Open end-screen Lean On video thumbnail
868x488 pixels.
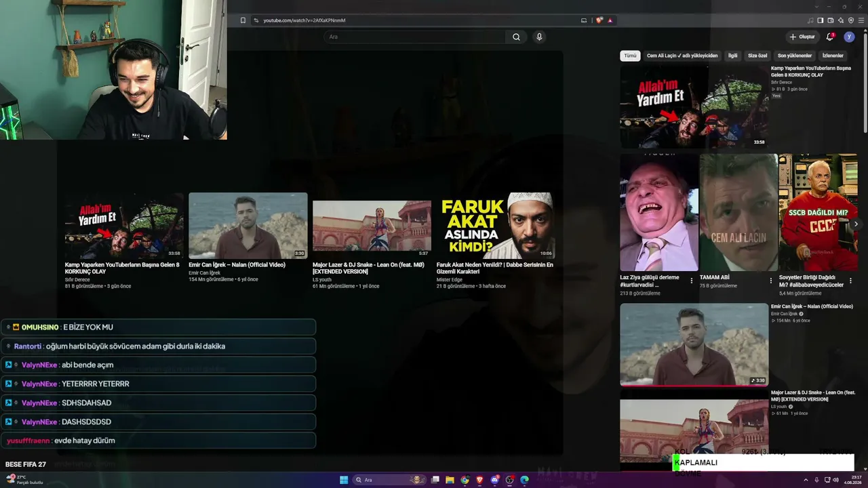click(372, 226)
